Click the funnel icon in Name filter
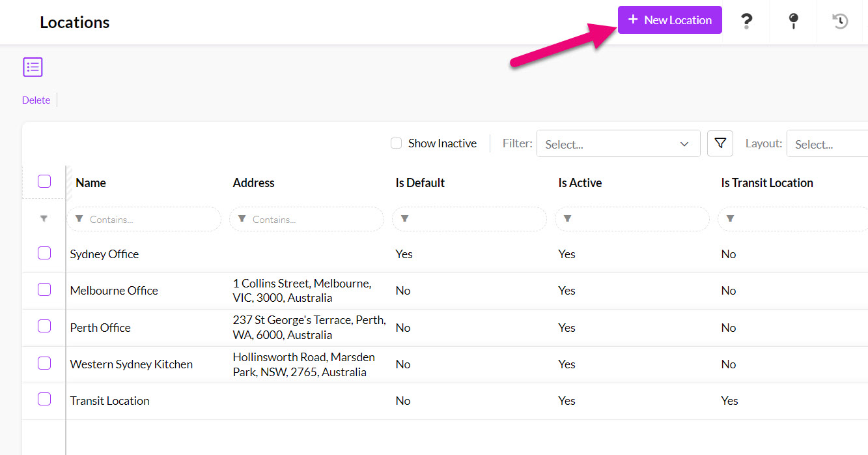Screen dimensions: 868x455 click(79, 219)
